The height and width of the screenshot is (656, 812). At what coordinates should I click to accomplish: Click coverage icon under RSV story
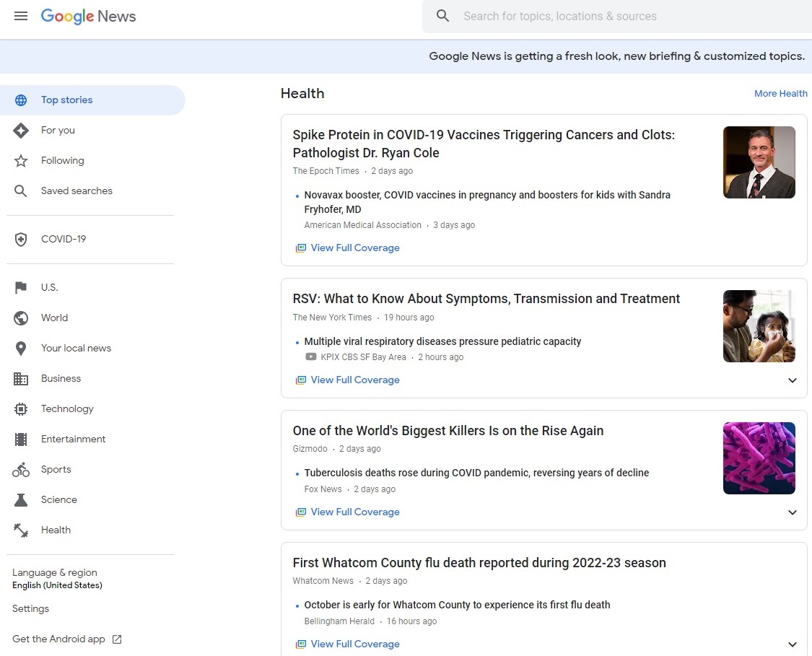click(x=301, y=380)
